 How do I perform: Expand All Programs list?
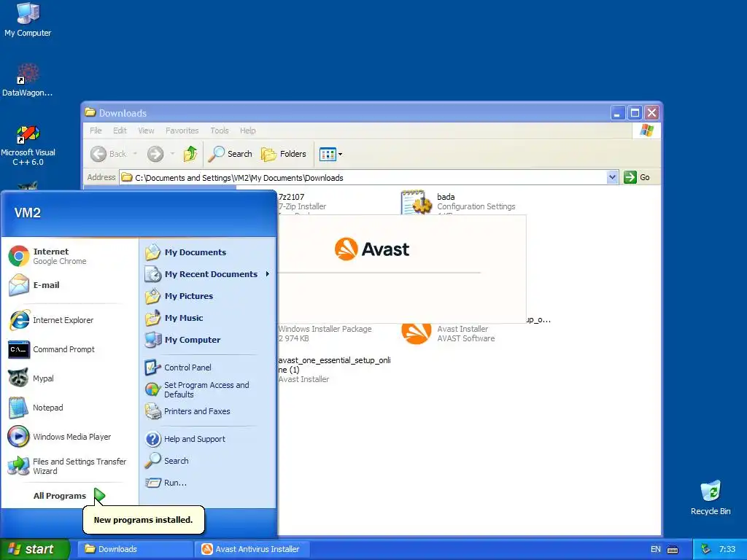point(70,496)
